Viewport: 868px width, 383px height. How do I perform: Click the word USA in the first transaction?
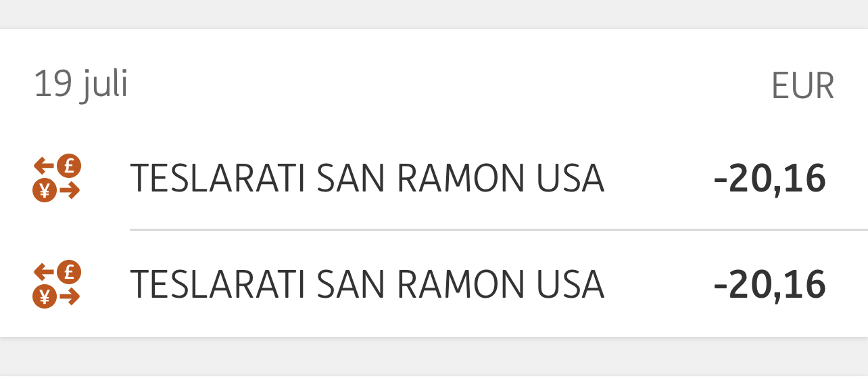[x=571, y=179]
